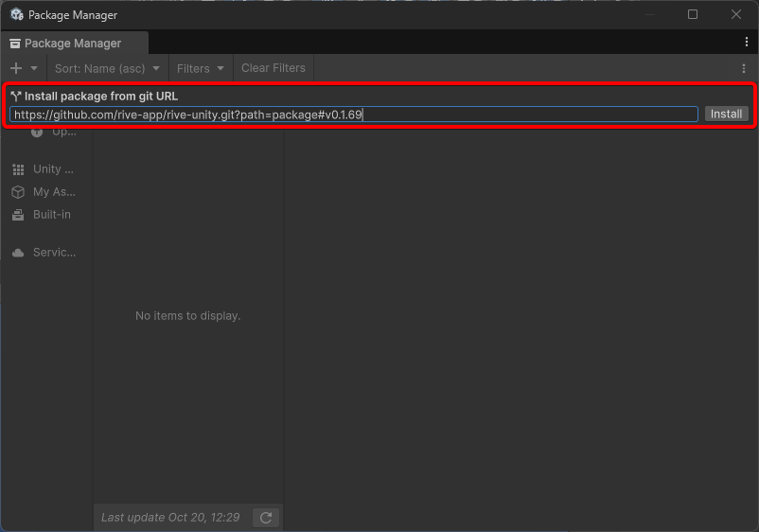Click the My Assets cube icon
Viewport: 759px width, 532px height.
(18, 192)
